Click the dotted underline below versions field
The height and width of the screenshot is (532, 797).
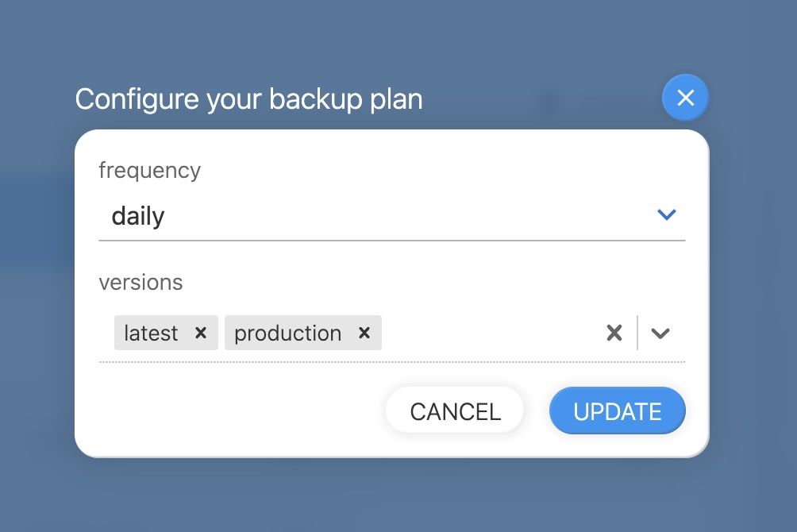[x=391, y=362]
